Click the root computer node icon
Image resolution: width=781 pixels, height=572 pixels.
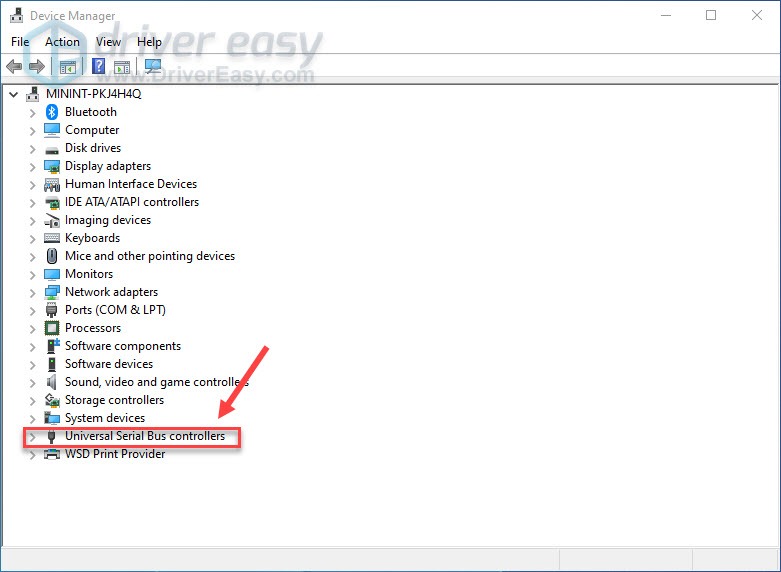click(x=33, y=94)
